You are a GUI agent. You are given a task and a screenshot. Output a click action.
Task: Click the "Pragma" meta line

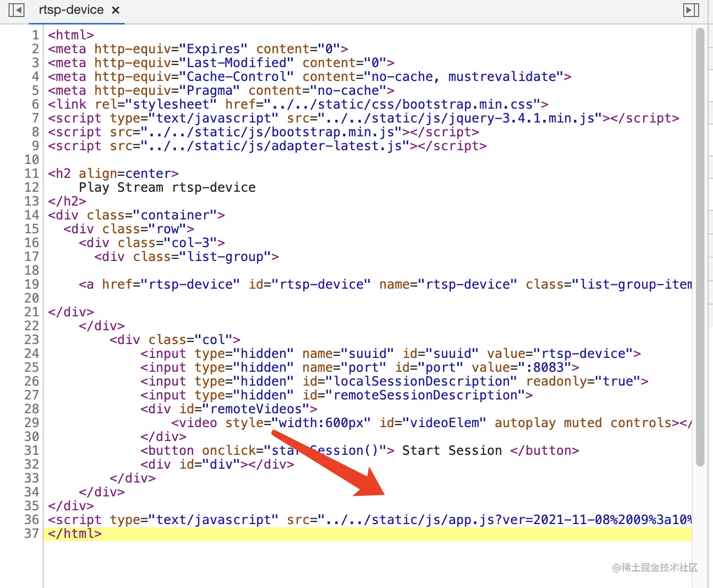tap(221, 91)
